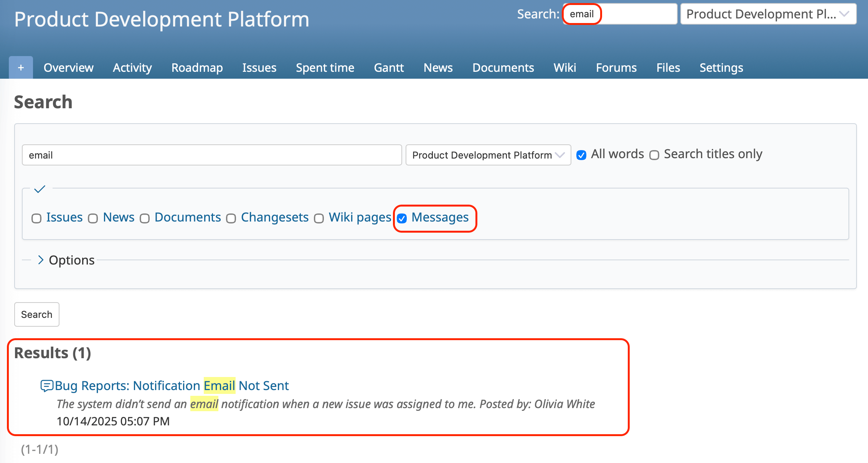Open the Roadmap tab
This screenshot has width=868, height=463.
point(197,68)
